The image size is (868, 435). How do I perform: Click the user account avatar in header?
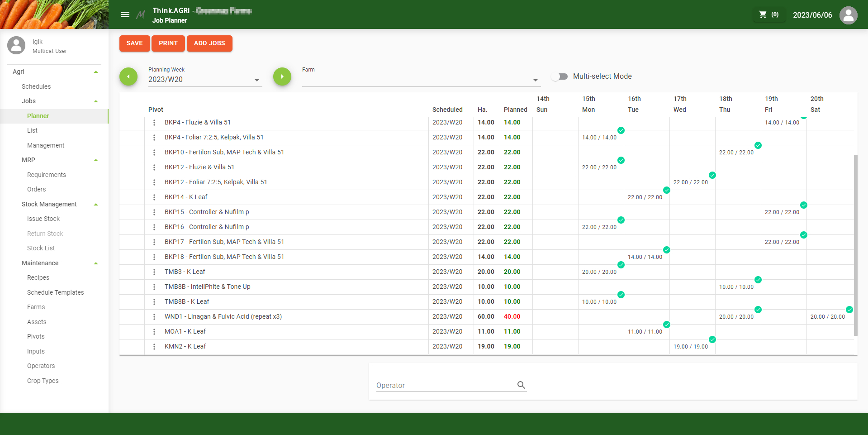[848, 15]
